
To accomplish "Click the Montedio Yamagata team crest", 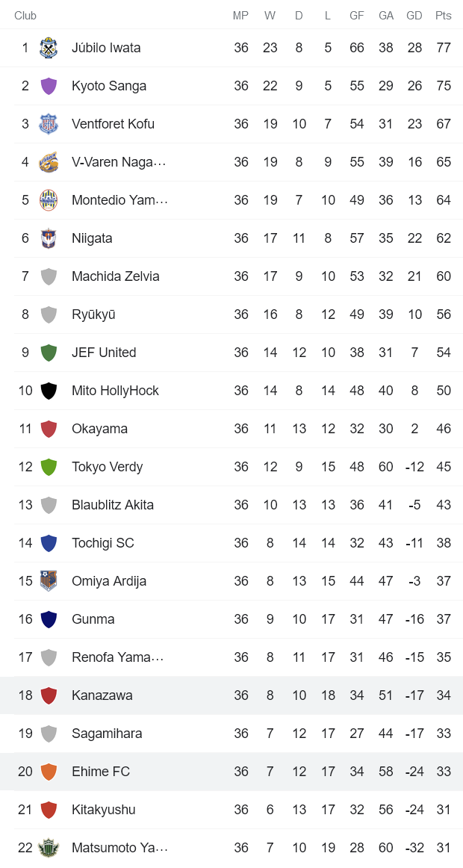I will tap(49, 200).
